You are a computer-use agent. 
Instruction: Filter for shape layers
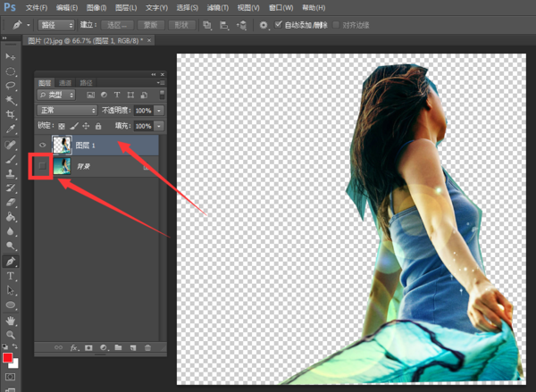click(130, 95)
